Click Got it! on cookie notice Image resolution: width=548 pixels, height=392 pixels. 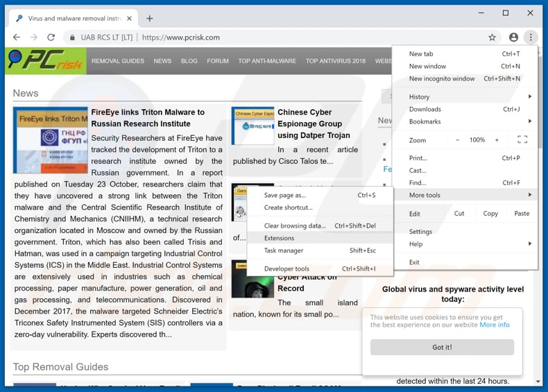(x=442, y=347)
